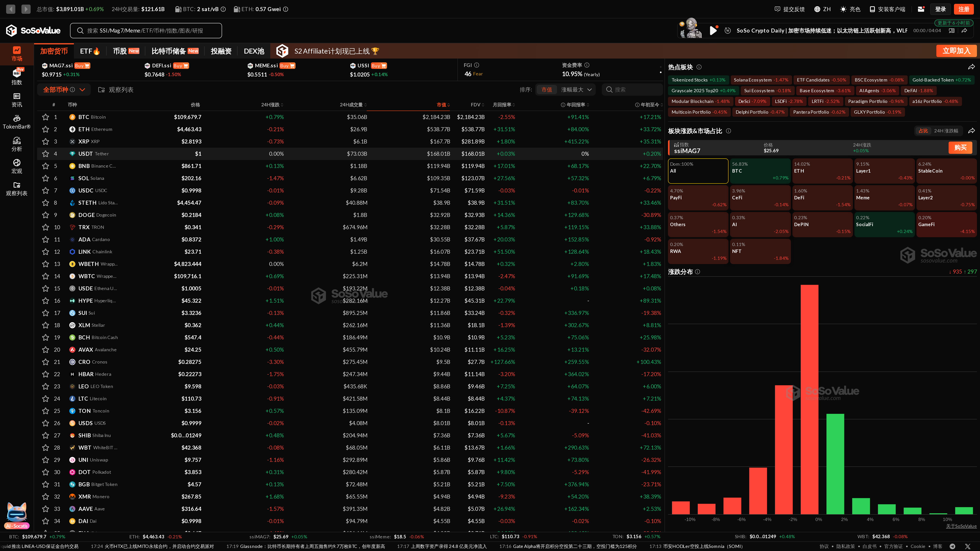Go forward with the right arrow button
The width and height of the screenshot is (980, 551).
pyautogui.click(x=26, y=9)
